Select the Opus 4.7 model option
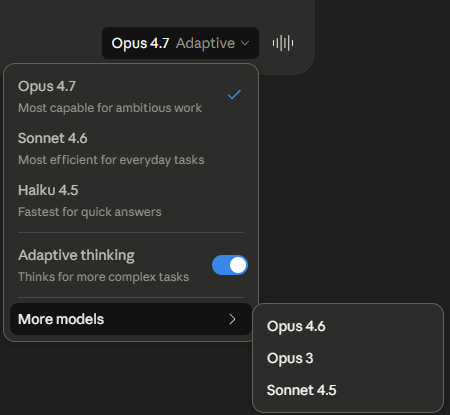 [131, 97]
